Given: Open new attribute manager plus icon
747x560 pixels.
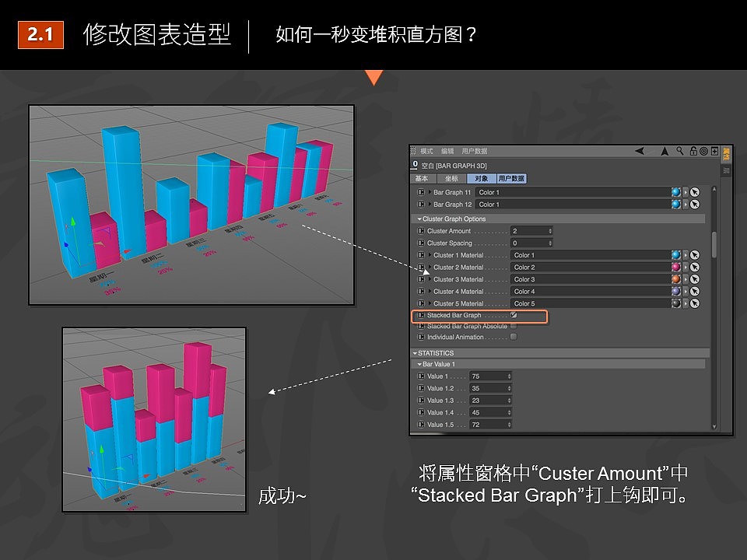Looking at the screenshot, I should 714,151.
